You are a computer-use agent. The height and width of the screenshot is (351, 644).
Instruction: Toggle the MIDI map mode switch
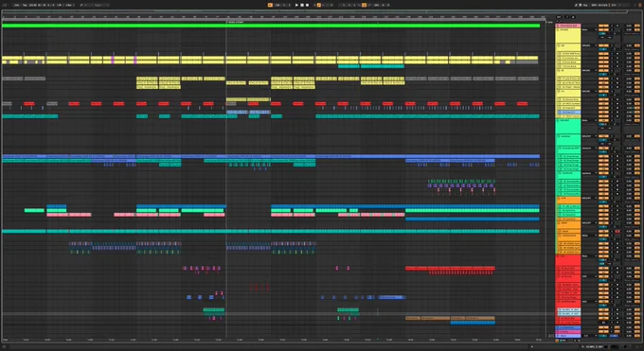click(x=594, y=5)
